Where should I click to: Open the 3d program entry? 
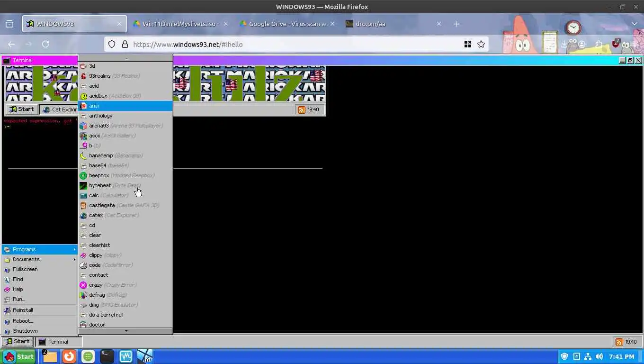click(x=125, y=66)
